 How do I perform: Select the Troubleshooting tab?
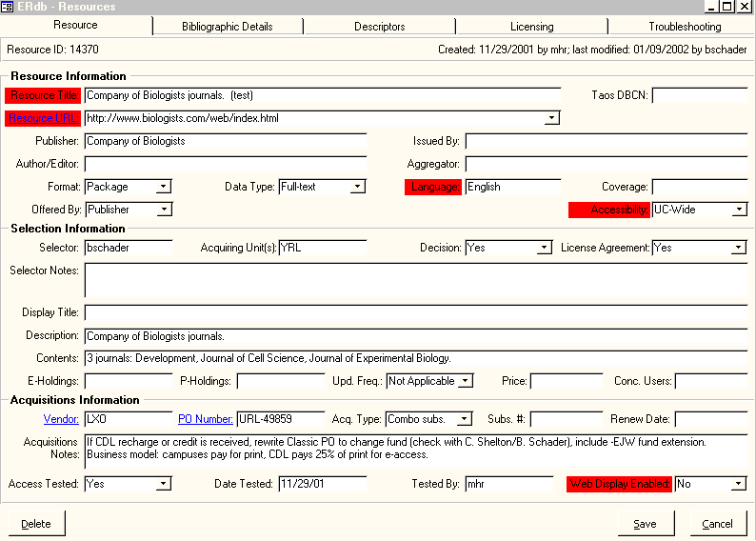685,27
